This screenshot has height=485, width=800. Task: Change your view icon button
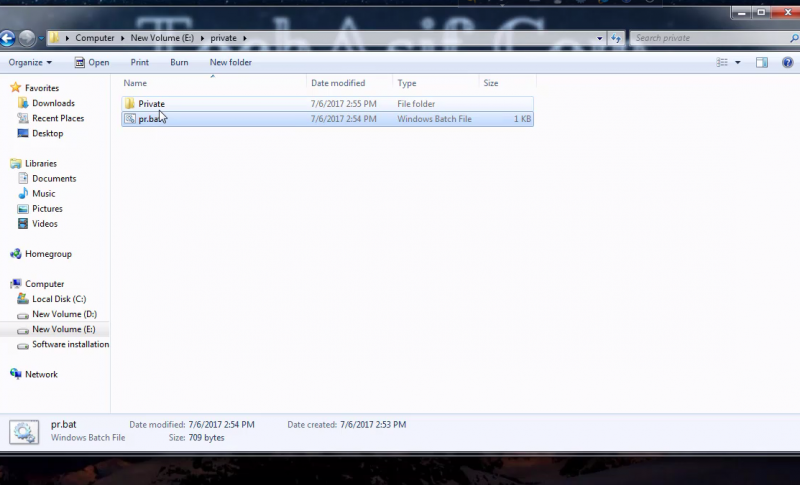click(722, 62)
